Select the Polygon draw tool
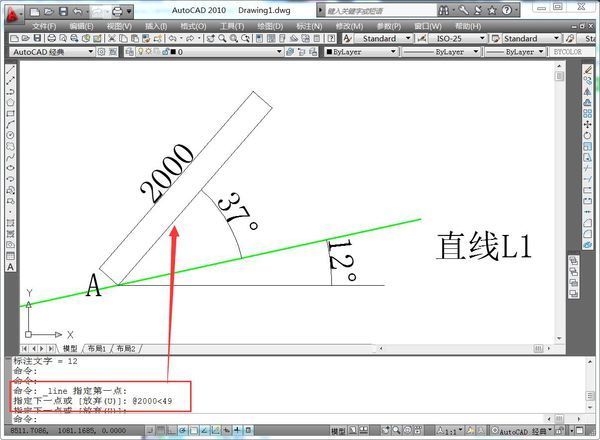This screenshot has height=440, width=600. click(x=10, y=102)
